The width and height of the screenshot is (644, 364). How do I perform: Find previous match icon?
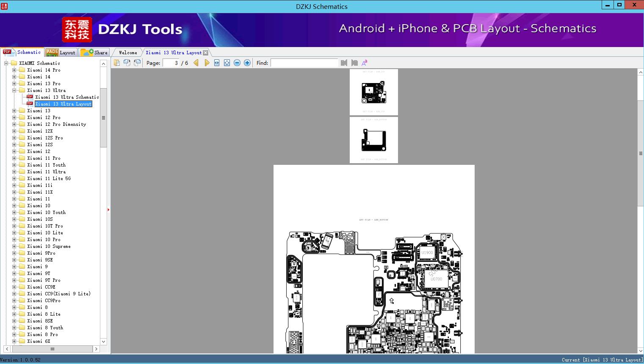pyautogui.click(x=344, y=63)
